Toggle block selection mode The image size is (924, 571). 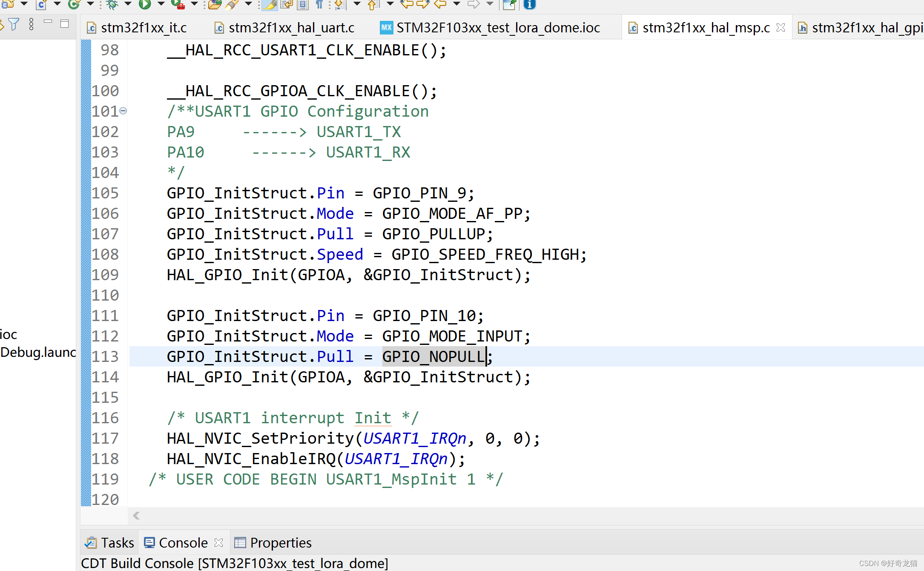coord(303,4)
